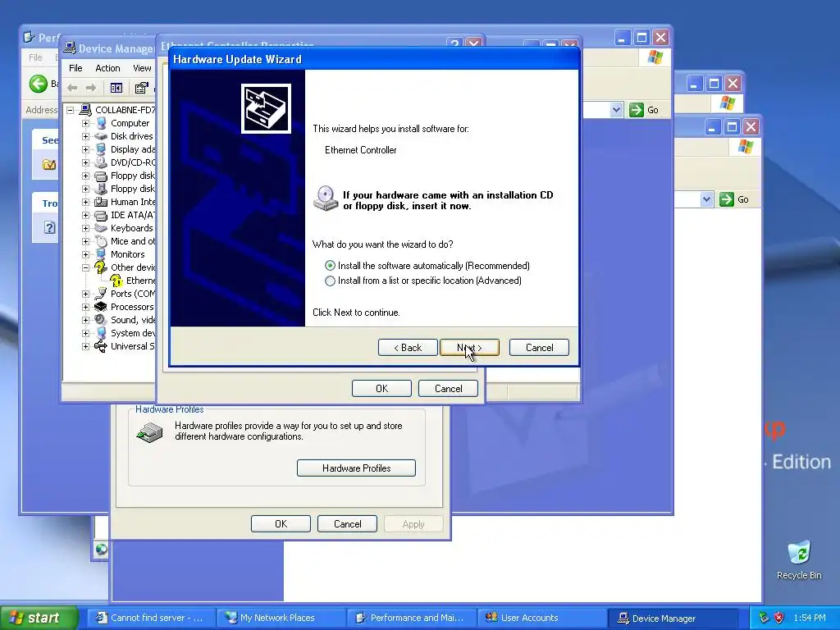Viewport: 840px width, 630px height.
Task: Expand the DVD/CD-ROM drives node
Action: coord(85,163)
